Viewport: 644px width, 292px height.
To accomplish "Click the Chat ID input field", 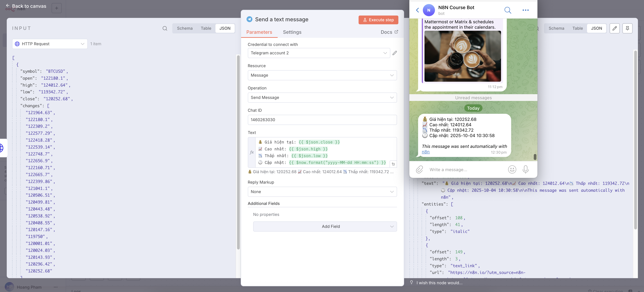I will 322,120.
